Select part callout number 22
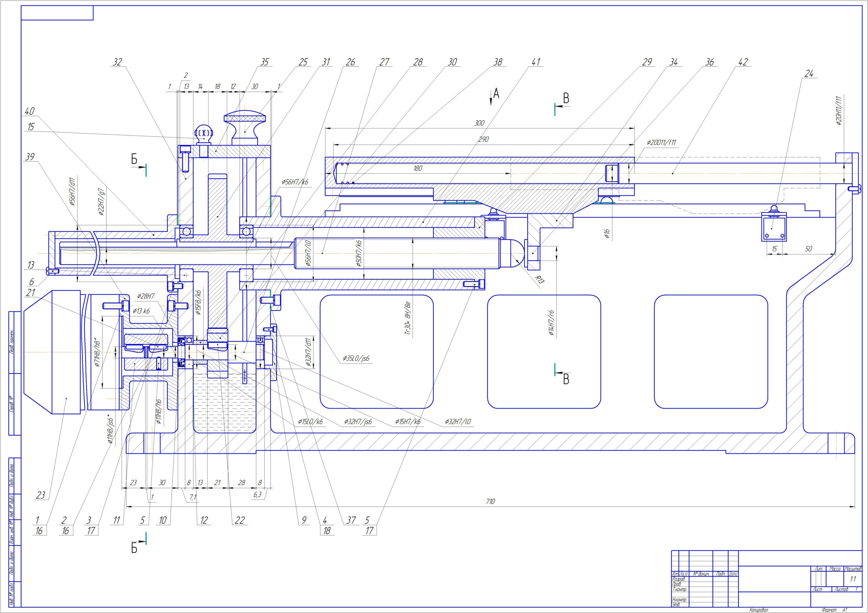 [240, 520]
